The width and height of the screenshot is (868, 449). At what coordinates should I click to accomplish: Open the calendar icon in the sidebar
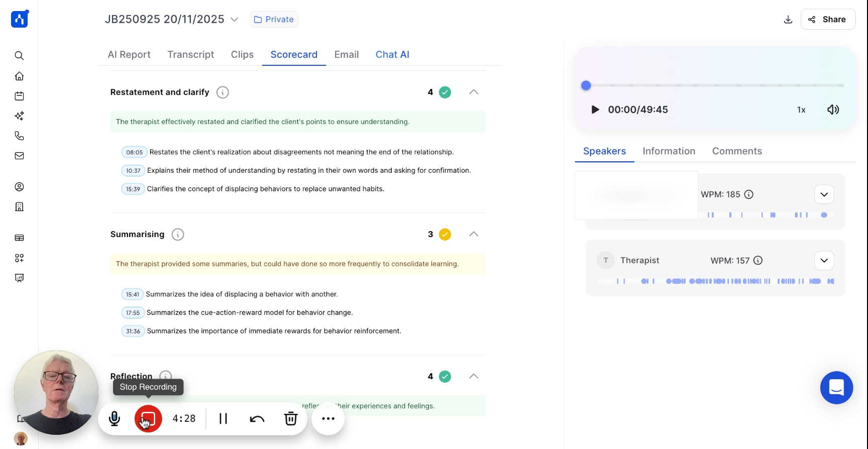tap(19, 96)
